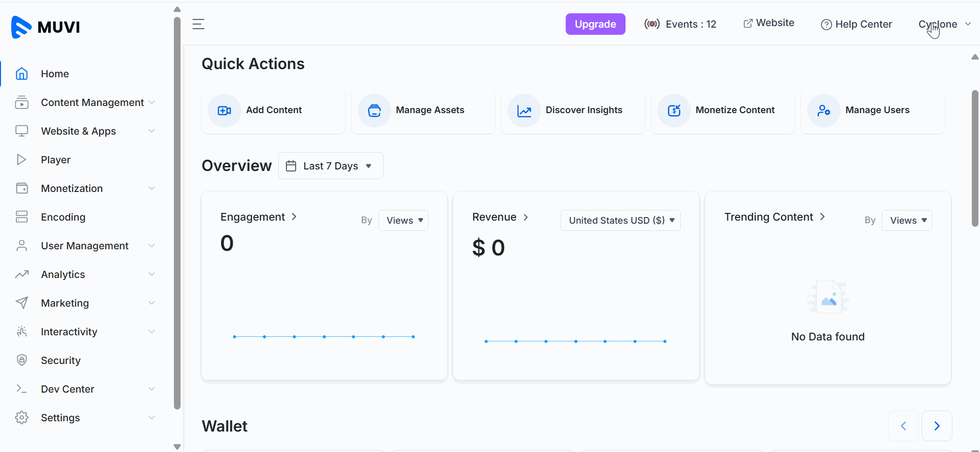
Task: Go to Security in the sidebar
Action: [x=60, y=360]
